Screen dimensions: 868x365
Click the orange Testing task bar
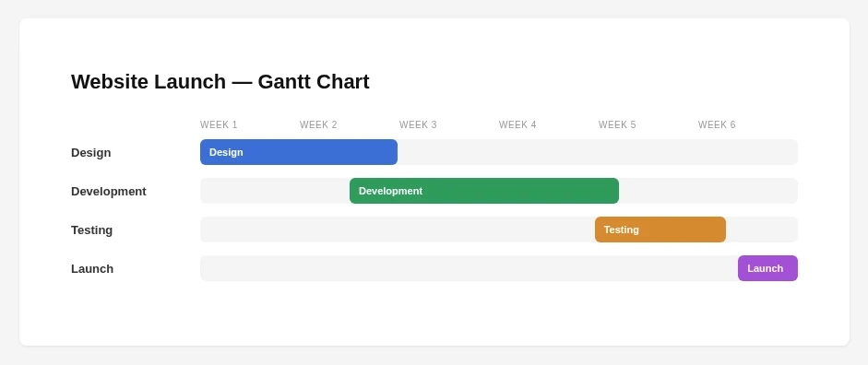(x=660, y=230)
